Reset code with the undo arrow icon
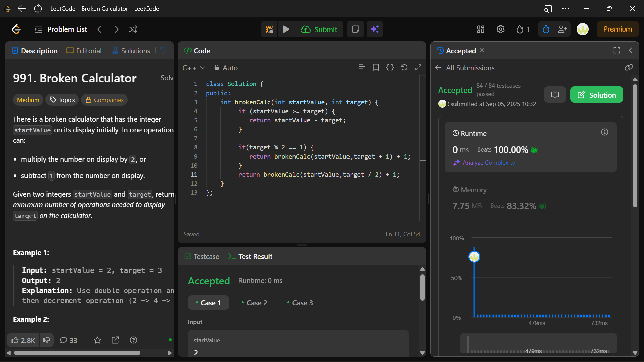The image size is (644, 362). pyautogui.click(x=404, y=68)
